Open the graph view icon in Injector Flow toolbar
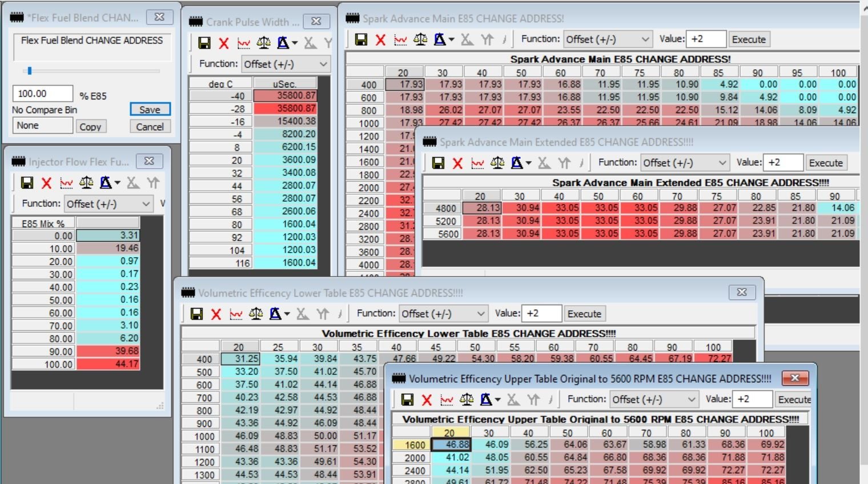This screenshot has width=868, height=484. coord(66,183)
